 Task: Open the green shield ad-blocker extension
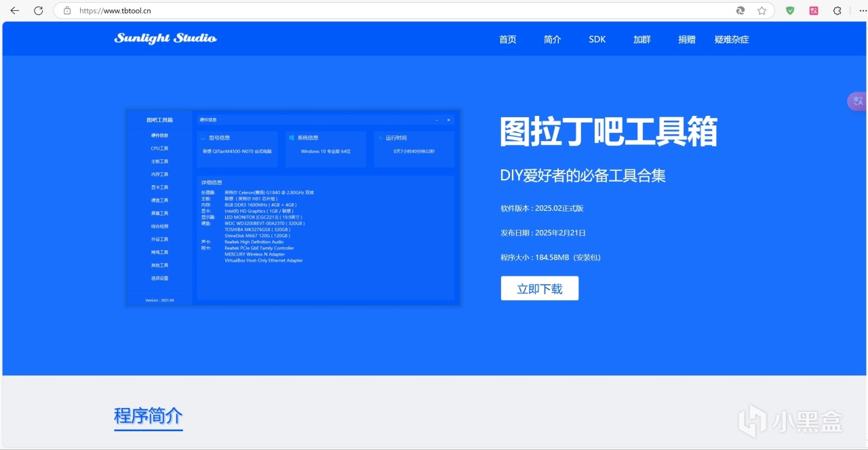(790, 11)
